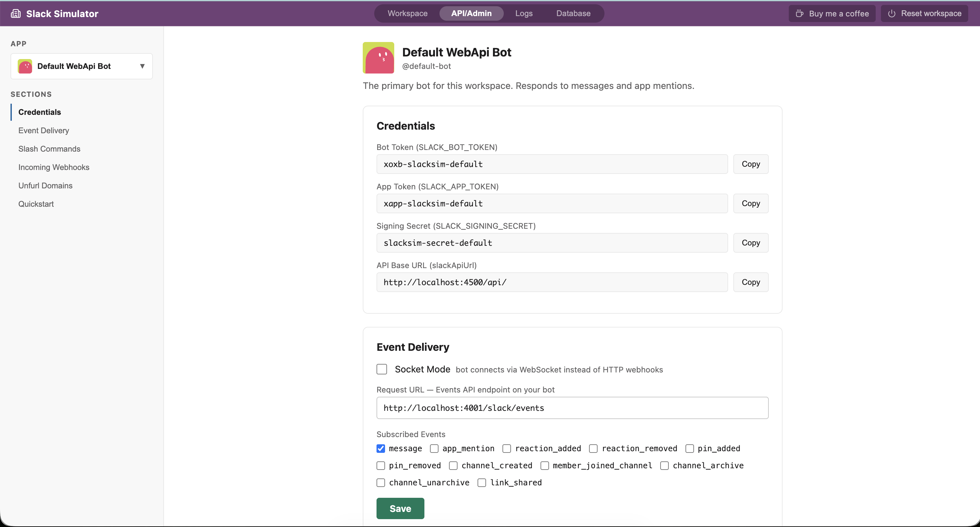Click the Socket Mode WebSocket description text
The width and height of the screenshot is (980, 527).
(559, 370)
